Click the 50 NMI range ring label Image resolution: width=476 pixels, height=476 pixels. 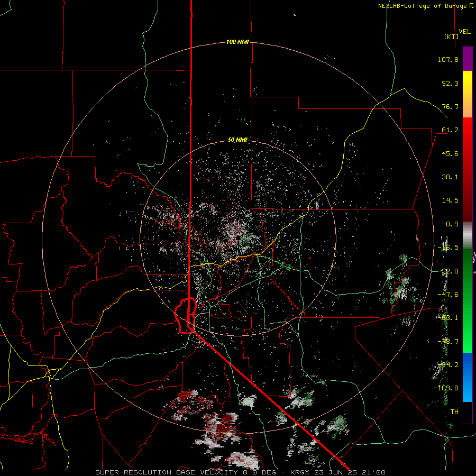pos(237,140)
